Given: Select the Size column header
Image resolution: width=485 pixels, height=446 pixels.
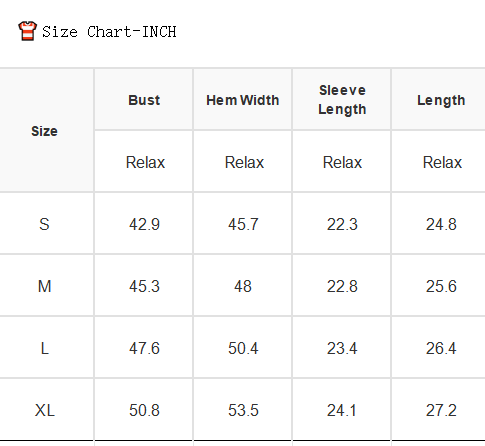Looking at the screenshot, I should (x=44, y=131).
